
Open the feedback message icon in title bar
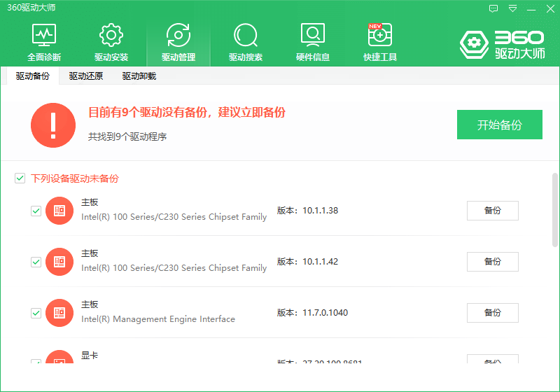click(x=493, y=8)
